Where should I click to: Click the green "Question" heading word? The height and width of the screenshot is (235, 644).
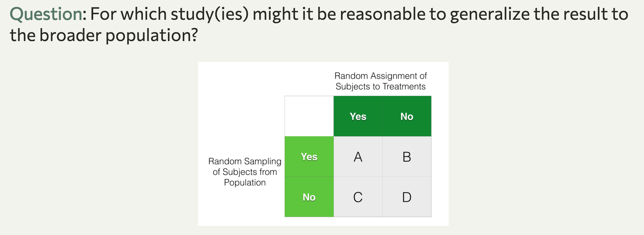tap(46, 14)
